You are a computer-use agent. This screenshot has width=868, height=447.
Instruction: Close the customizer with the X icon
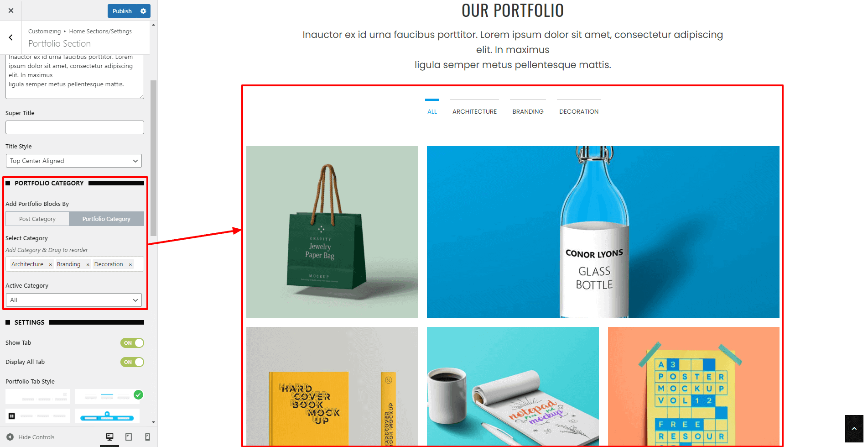click(11, 11)
